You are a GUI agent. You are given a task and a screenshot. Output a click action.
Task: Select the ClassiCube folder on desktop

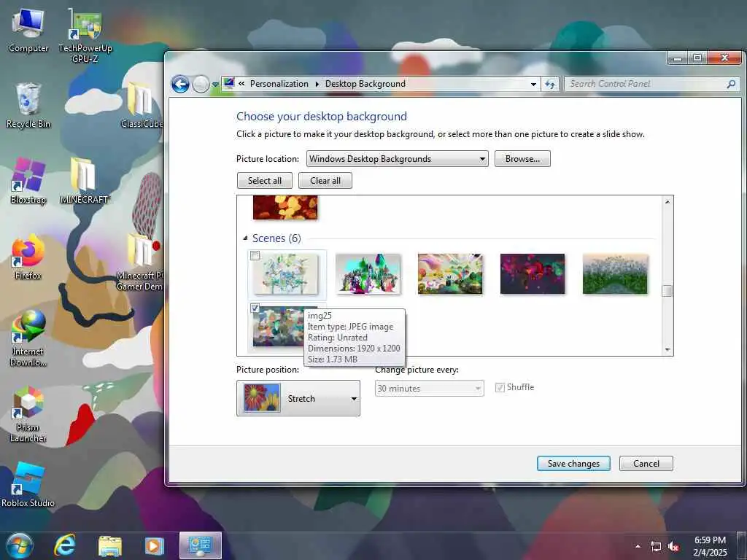coord(142,106)
